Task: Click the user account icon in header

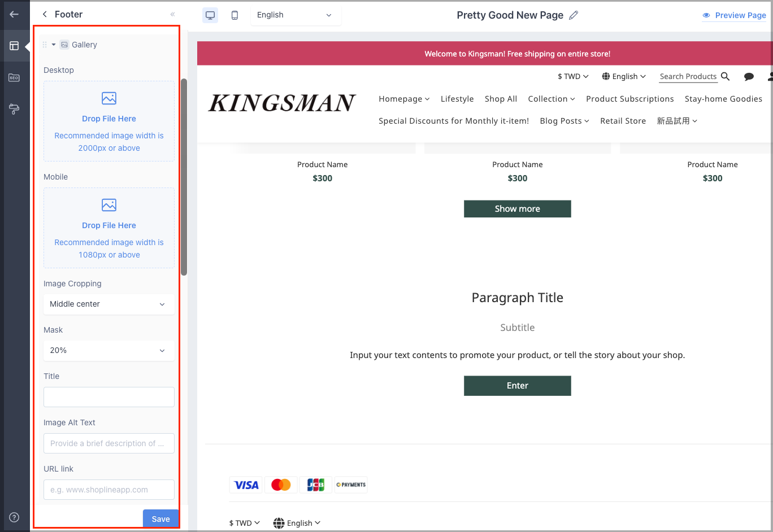Action: coord(770,76)
